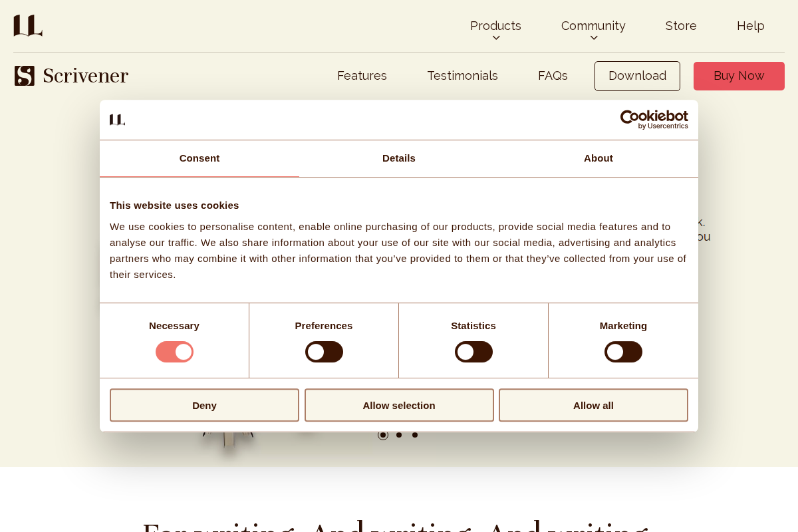Screen dimensions: 798x532
Task: Select the third carousel slide dot
Action: (415, 435)
